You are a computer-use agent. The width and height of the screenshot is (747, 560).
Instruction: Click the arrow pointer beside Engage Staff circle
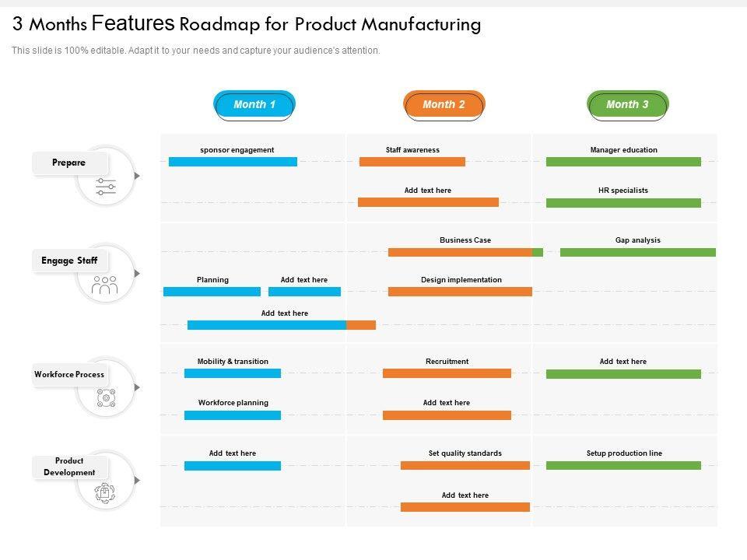(x=138, y=274)
